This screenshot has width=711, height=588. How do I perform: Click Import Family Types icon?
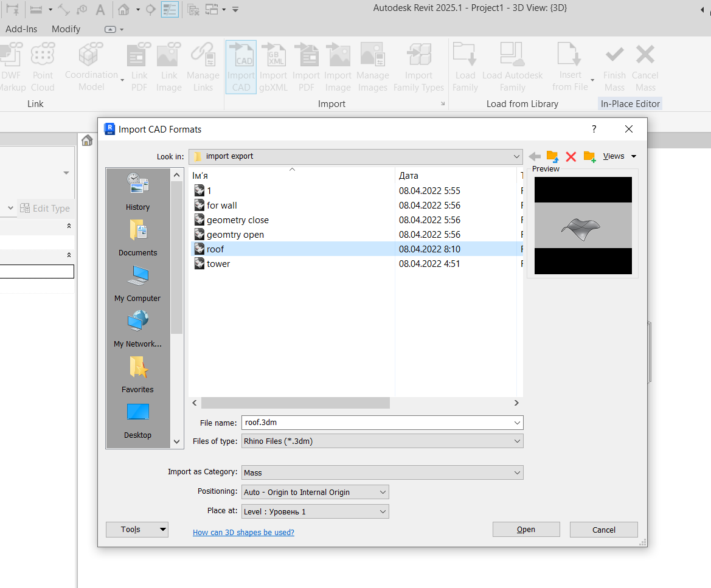418,67
